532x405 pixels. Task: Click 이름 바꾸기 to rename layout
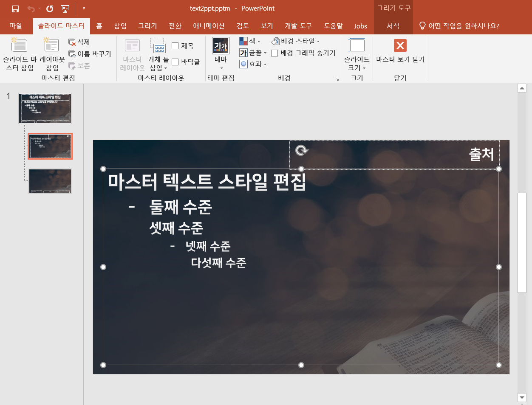tap(90, 54)
